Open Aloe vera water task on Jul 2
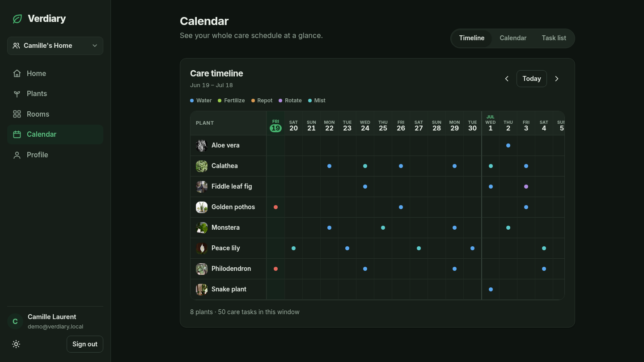Image resolution: width=644 pixels, height=362 pixels. tap(508, 145)
